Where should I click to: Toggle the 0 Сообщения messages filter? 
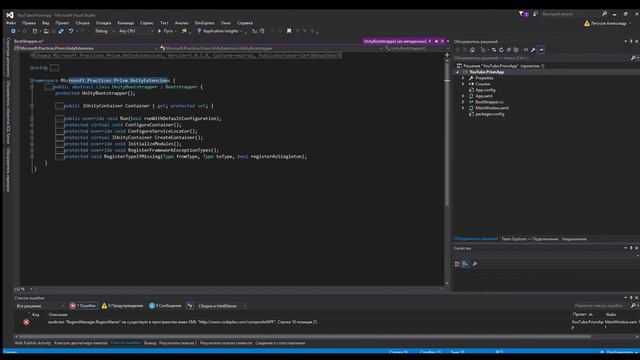165,306
